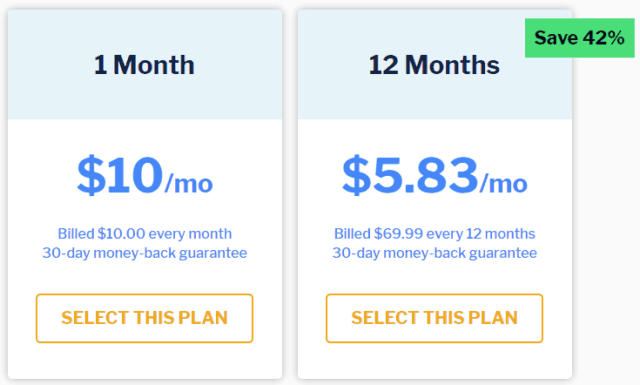Click Select This Plan under 12 Months

pyautogui.click(x=434, y=318)
